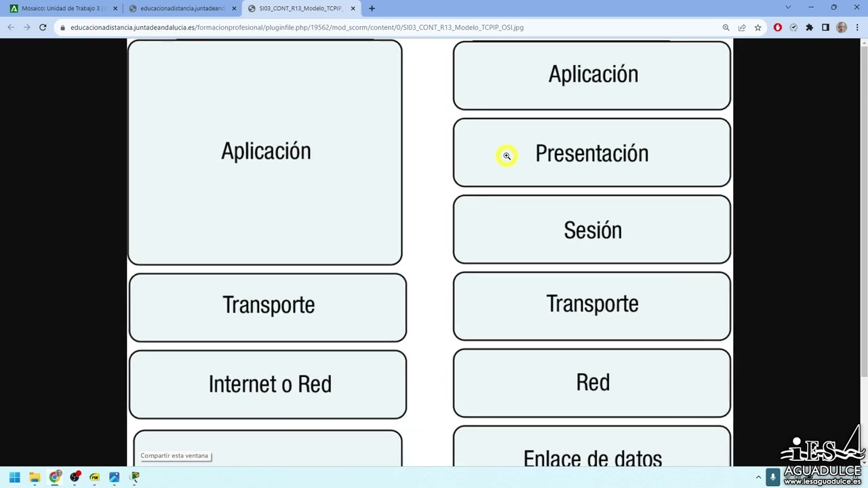
Task: Select the SI03_CONT_R13_Modelo_TCPIP tab
Action: pos(302,9)
